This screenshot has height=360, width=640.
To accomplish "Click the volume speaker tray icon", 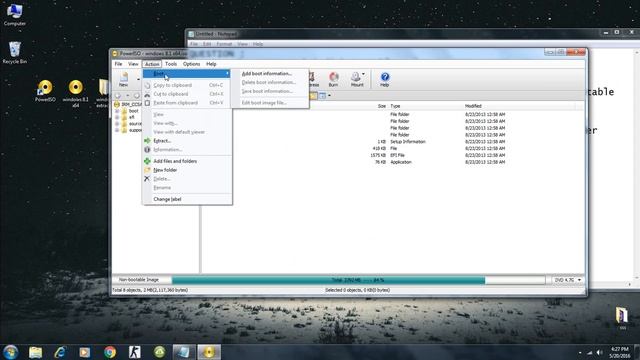I will coord(599,352).
